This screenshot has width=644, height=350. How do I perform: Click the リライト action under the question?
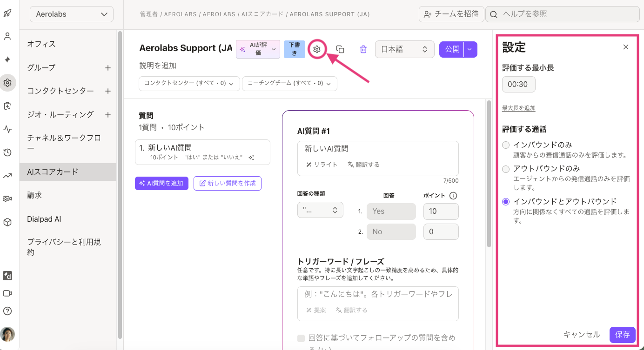pos(322,165)
